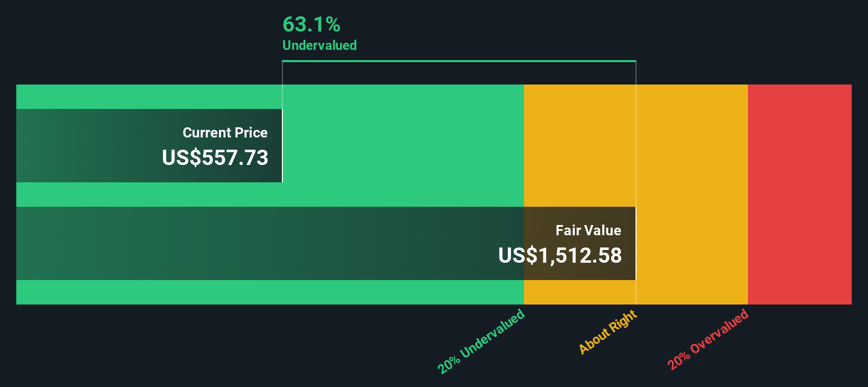Click the bright green undervalued zone
Image resolution: width=868 pixels, height=387 pixels.
point(403,145)
